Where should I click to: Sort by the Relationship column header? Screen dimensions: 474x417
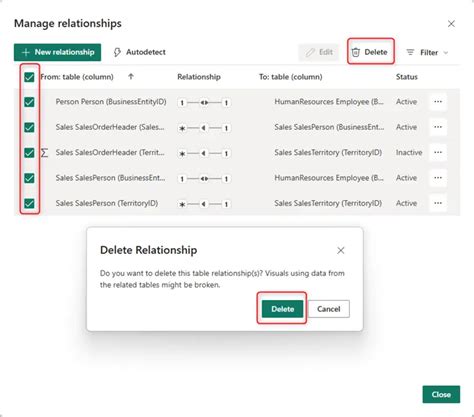(x=199, y=77)
